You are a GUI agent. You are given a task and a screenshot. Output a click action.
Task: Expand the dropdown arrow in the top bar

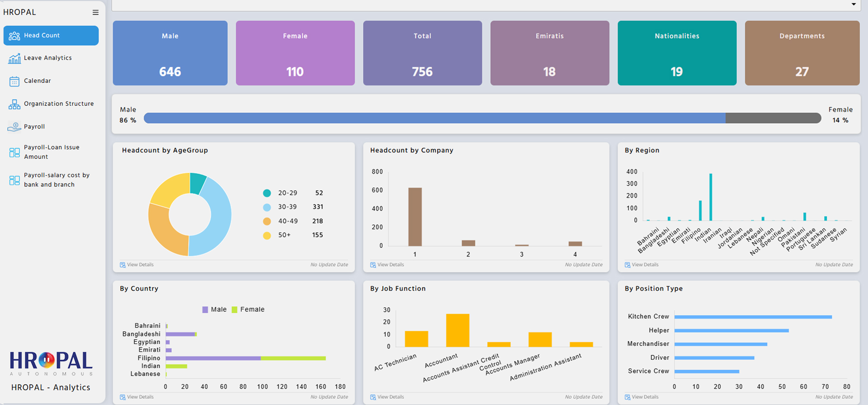854,5
